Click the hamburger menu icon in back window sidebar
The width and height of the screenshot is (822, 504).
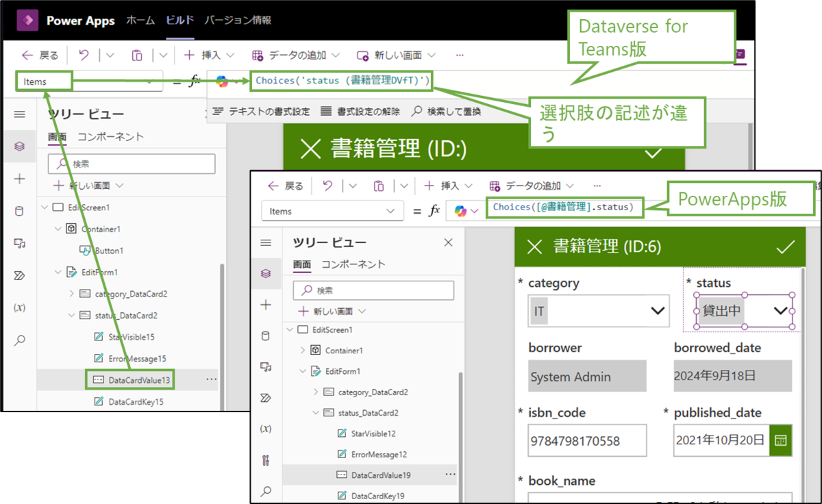pos(19,114)
